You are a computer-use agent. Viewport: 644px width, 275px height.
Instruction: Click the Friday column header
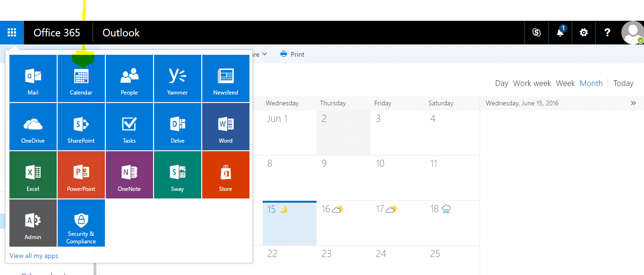pyautogui.click(x=383, y=103)
